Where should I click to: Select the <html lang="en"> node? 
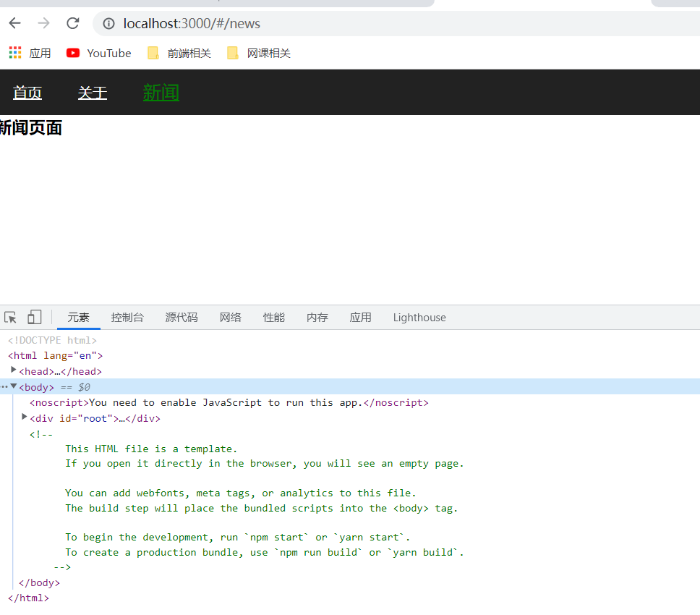56,355
